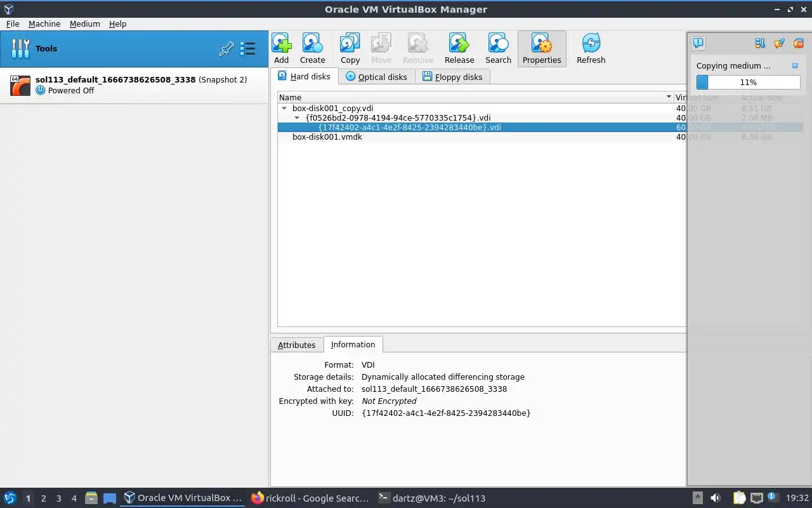The height and width of the screenshot is (508, 812).
Task: Click the Copying medium progress bar
Action: [748, 83]
